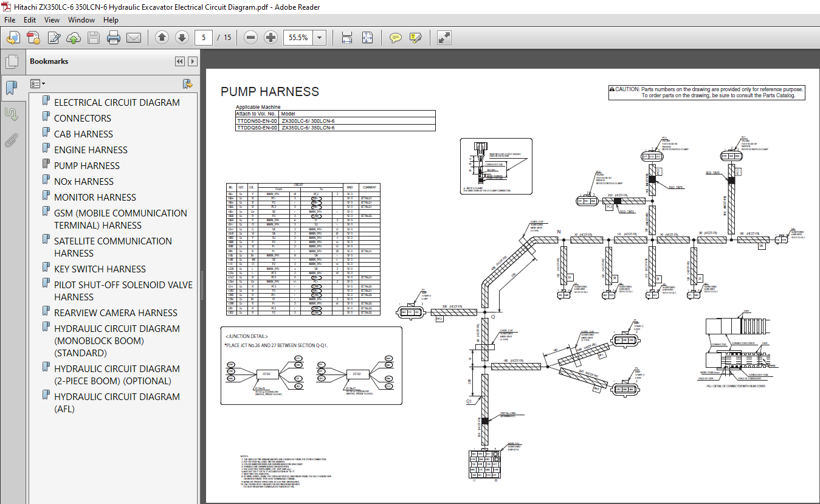The width and height of the screenshot is (820, 504).
Task: Select the KEY SWITCH HARNESS bookmark
Action: coord(100,269)
